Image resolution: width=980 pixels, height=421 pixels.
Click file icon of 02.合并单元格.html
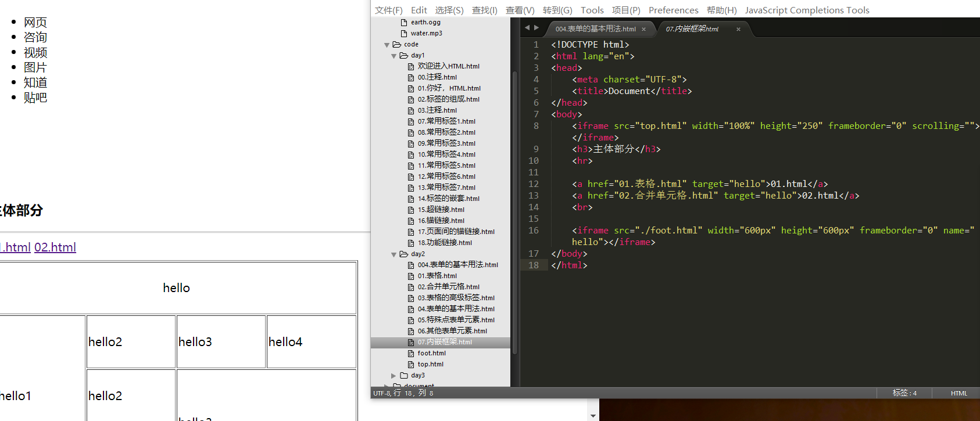point(411,287)
